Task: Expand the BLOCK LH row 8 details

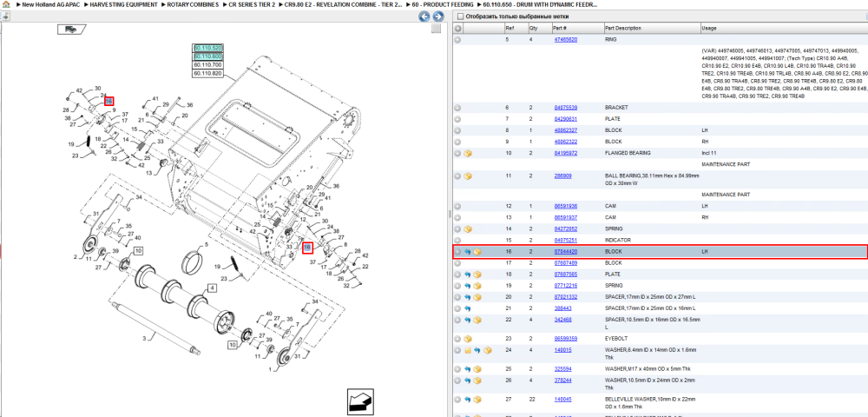Action: pyautogui.click(x=457, y=130)
